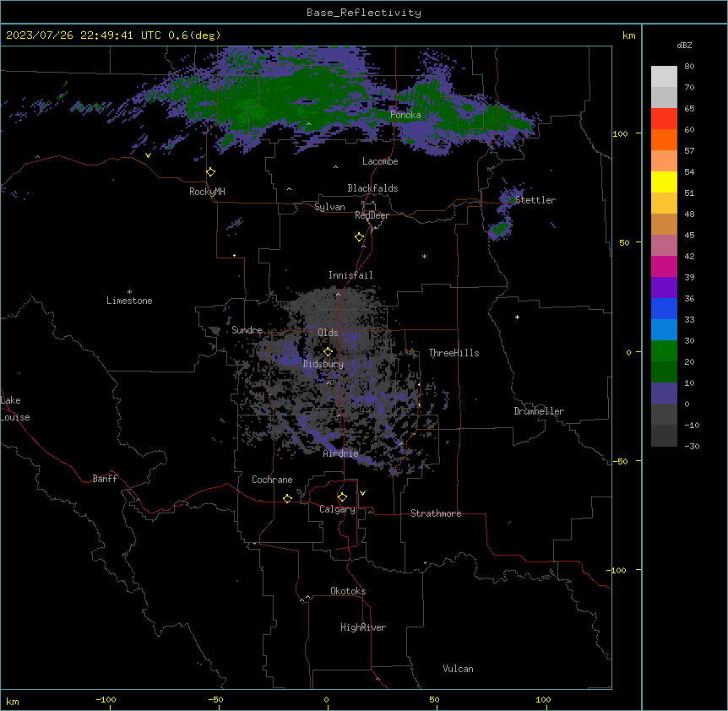
Task: Click the HighRiver label
Action: pos(363,627)
